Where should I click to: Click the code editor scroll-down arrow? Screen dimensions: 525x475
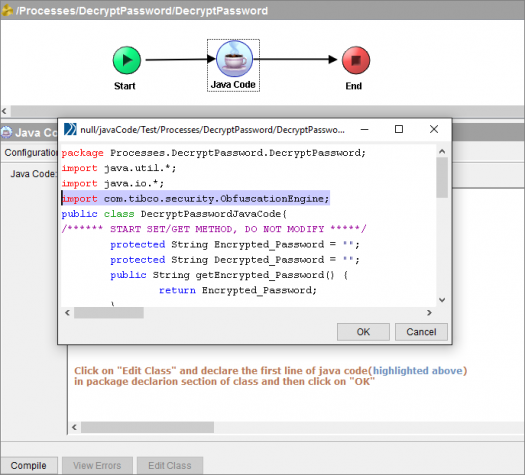[442, 300]
